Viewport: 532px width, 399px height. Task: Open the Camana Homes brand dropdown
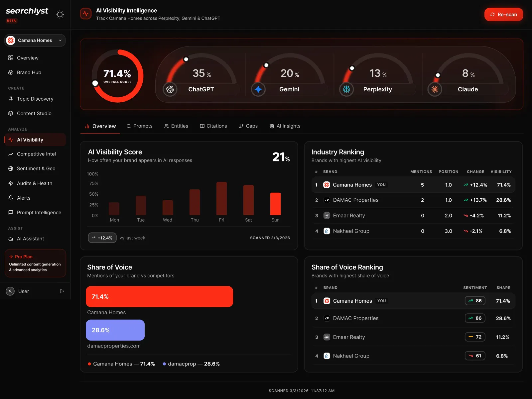[35, 40]
